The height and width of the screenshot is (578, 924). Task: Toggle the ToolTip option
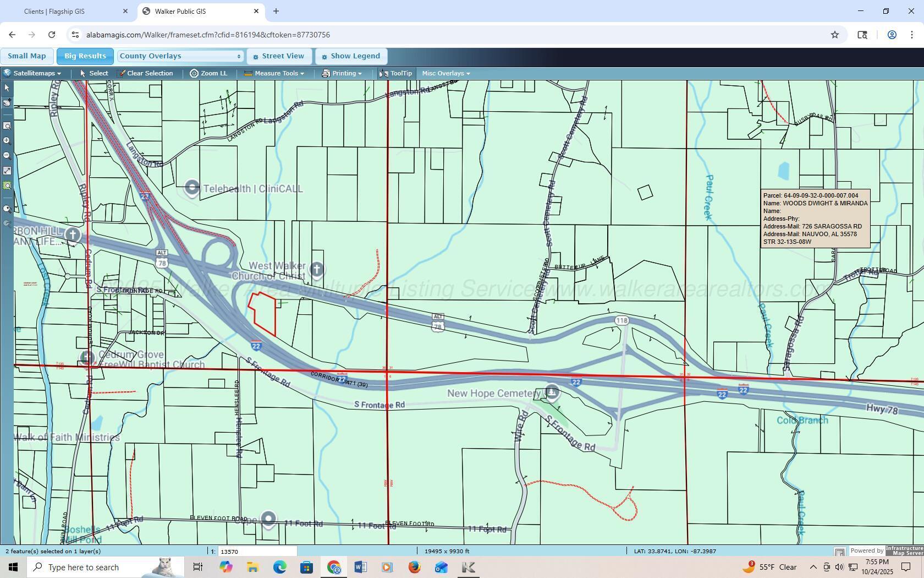tap(395, 73)
